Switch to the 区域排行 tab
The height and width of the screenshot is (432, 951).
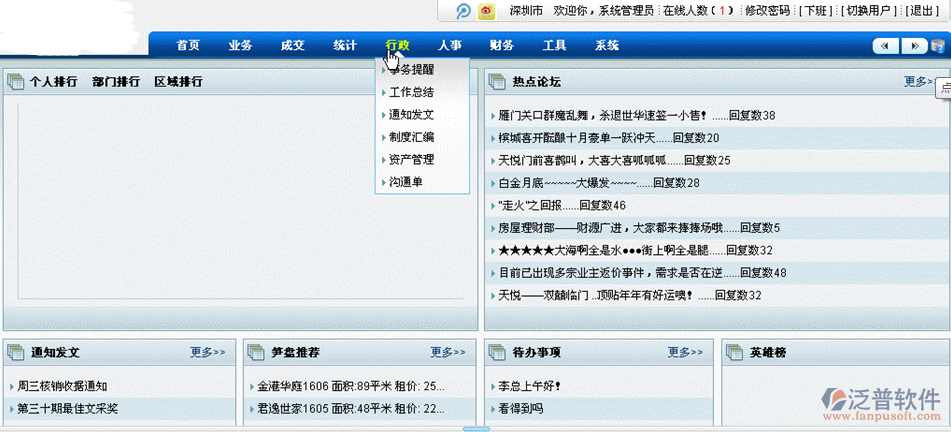pyautogui.click(x=178, y=82)
